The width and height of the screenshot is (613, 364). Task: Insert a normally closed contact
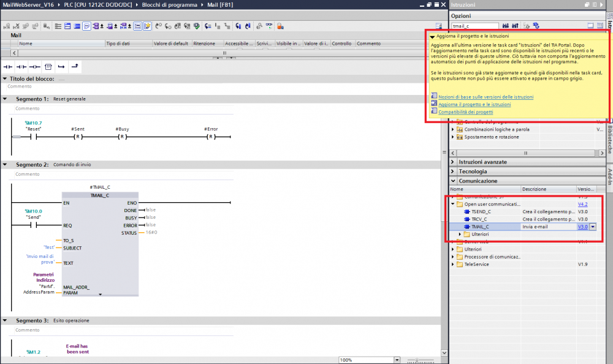(x=21, y=66)
